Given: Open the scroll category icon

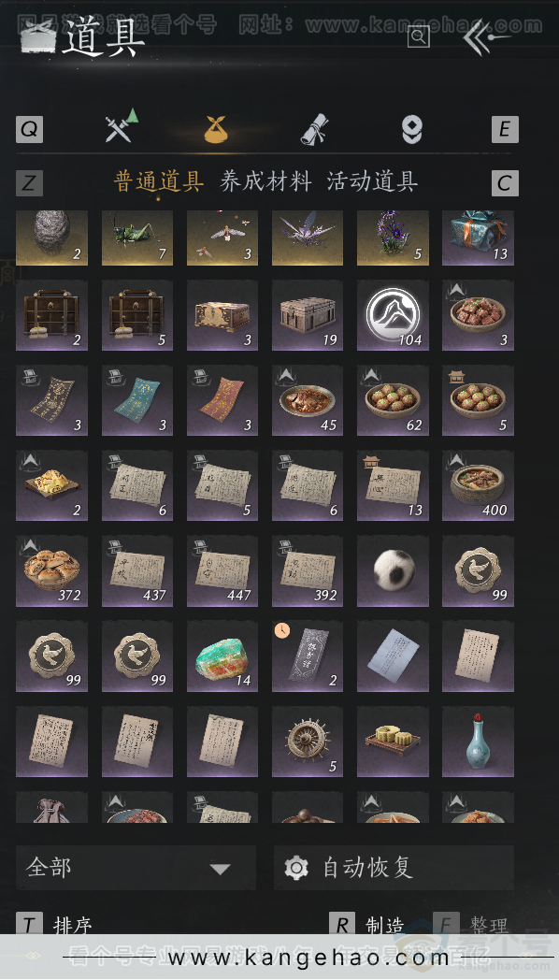Looking at the screenshot, I should click(x=314, y=129).
